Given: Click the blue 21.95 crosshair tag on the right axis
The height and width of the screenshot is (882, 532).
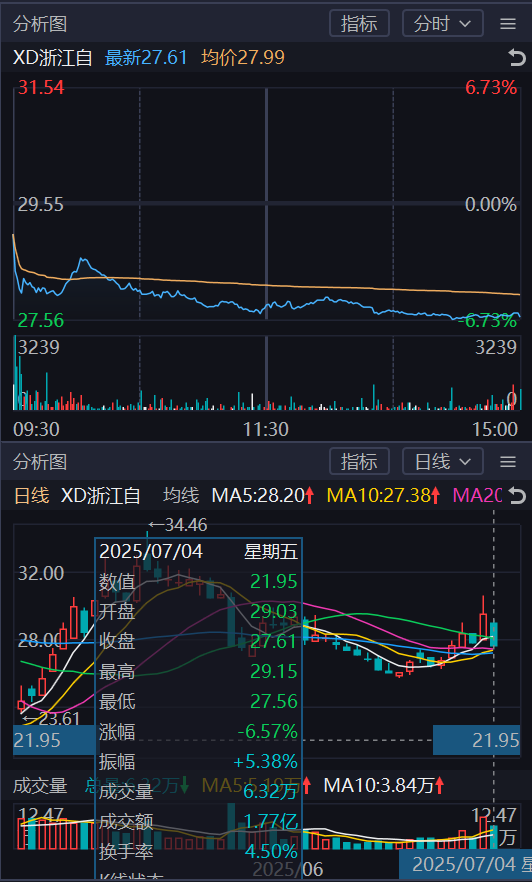Looking at the screenshot, I should (476, 740).
